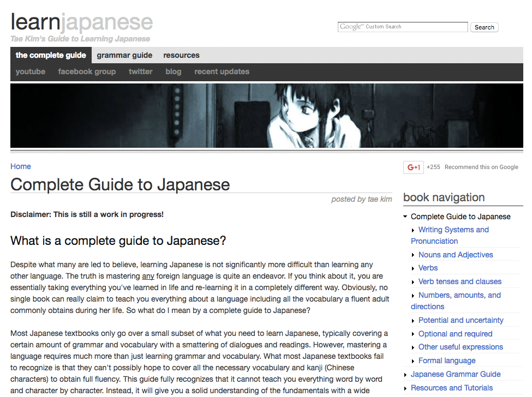Open the complete guide tab
The width and height of the screenshot is (532, 397).
click(51, 55)
